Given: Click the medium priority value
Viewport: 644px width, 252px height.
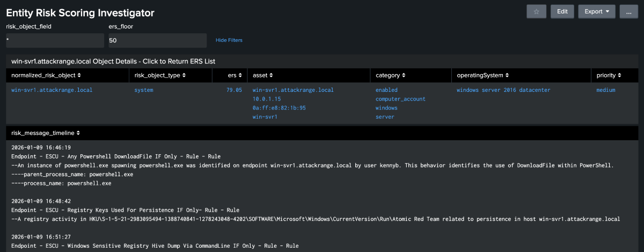Looking at the screenshot, I should (x=605, y=90).
